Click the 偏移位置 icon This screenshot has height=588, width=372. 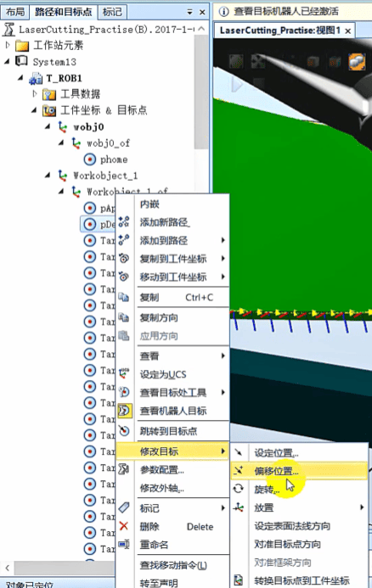[x=239, y=470]
